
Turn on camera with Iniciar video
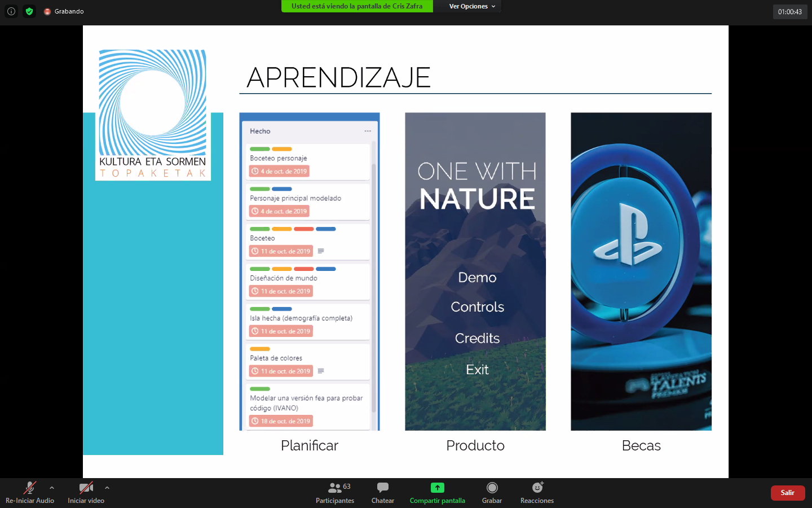[86, 492]
